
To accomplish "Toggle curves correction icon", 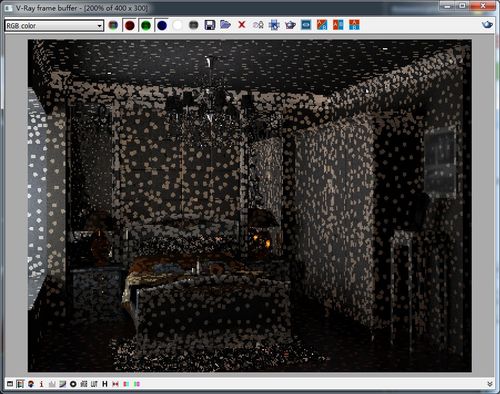I will pos(62,384).
